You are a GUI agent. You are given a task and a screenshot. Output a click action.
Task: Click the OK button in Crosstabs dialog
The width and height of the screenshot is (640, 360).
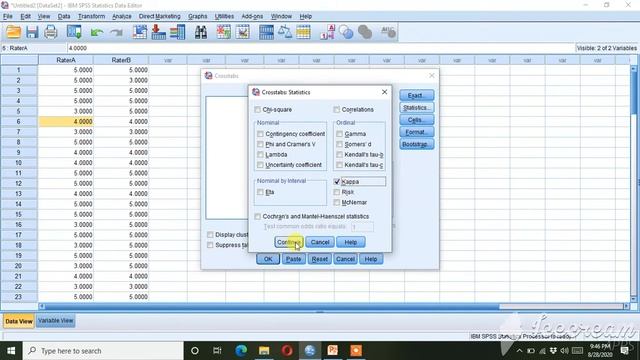268,259
